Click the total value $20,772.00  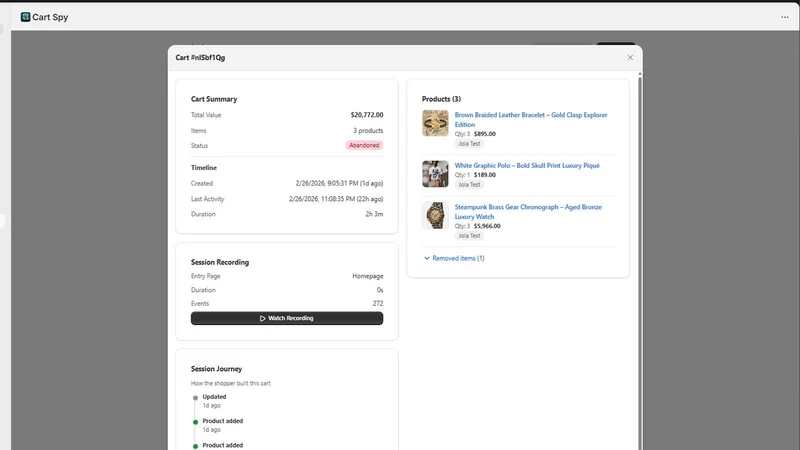[x=367, y=115]
